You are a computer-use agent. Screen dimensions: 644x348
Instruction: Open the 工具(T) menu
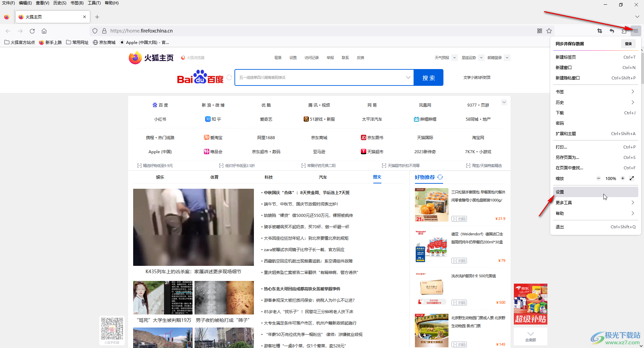coord(94,3)
